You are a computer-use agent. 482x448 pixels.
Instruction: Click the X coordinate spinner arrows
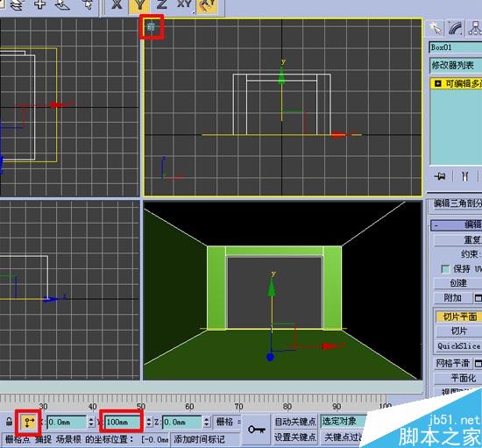point(91,422)
